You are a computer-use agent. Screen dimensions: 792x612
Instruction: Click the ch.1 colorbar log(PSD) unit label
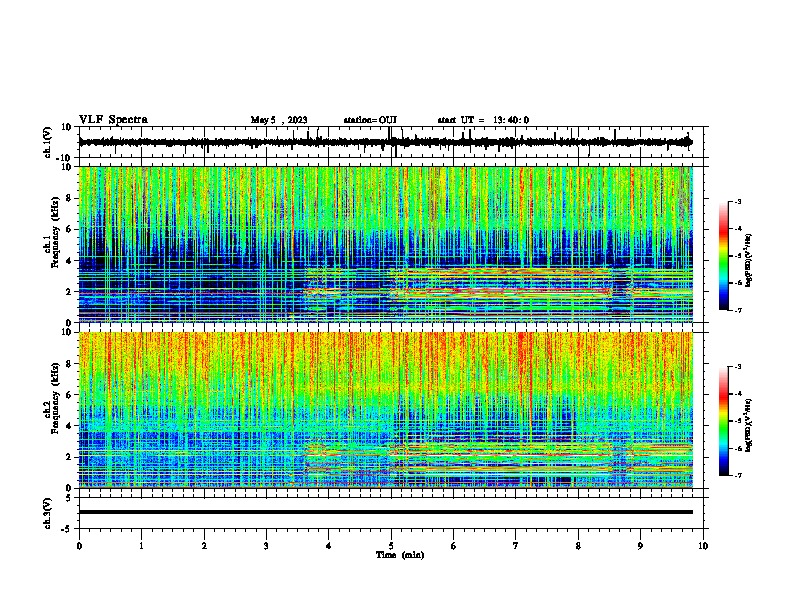click(x=748, y=261)
